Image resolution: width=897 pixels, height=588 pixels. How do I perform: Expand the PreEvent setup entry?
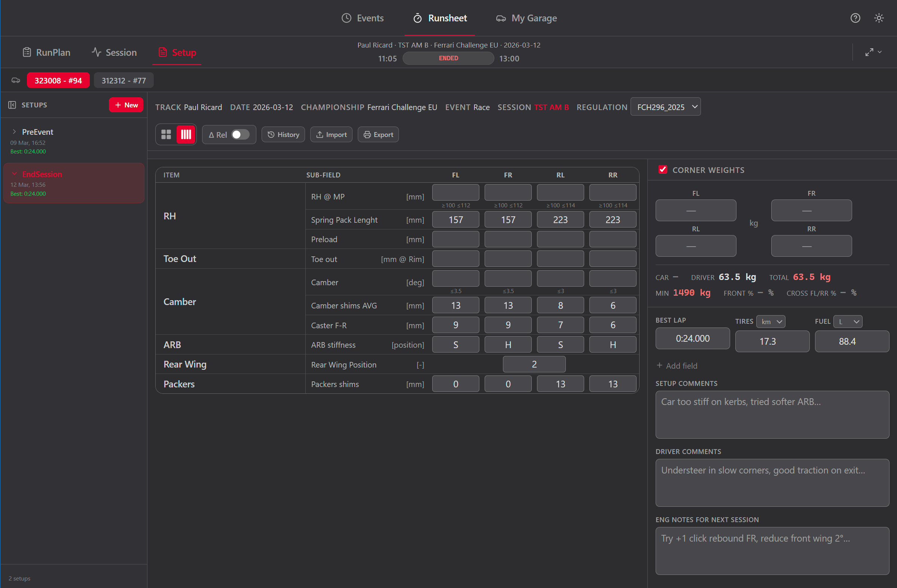point(15,131)
